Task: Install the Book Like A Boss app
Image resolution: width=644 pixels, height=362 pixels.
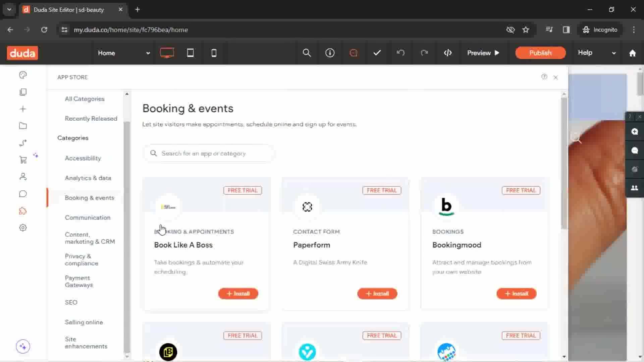Action: [x=238, y=294]
